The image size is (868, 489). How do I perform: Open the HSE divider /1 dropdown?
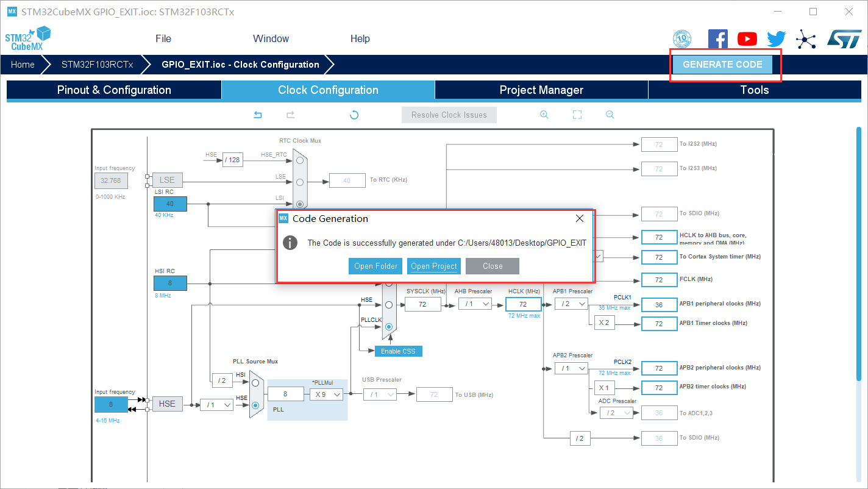click(x=216, y=404)
